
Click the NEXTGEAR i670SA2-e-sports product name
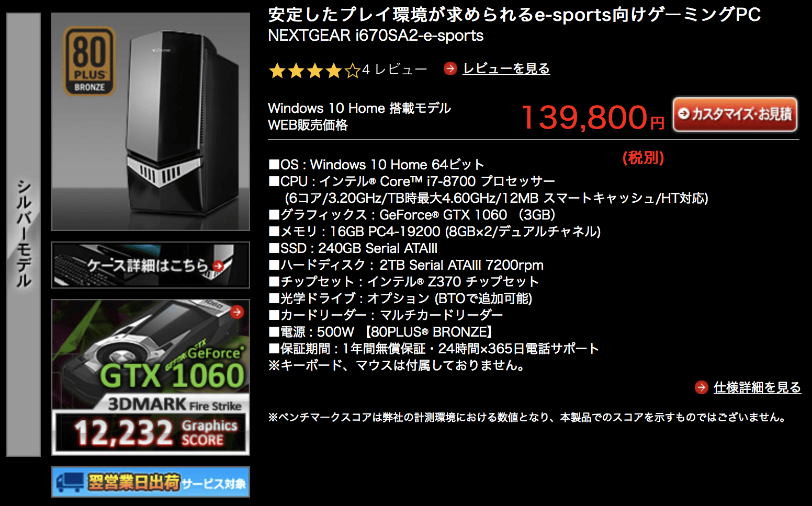tap(376, 36)
